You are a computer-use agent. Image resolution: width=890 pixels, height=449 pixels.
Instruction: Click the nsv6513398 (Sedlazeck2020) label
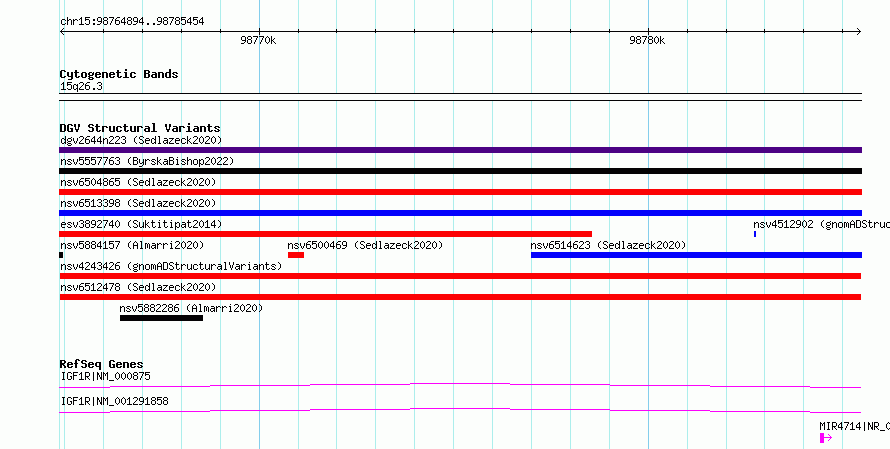coord(138,203)
